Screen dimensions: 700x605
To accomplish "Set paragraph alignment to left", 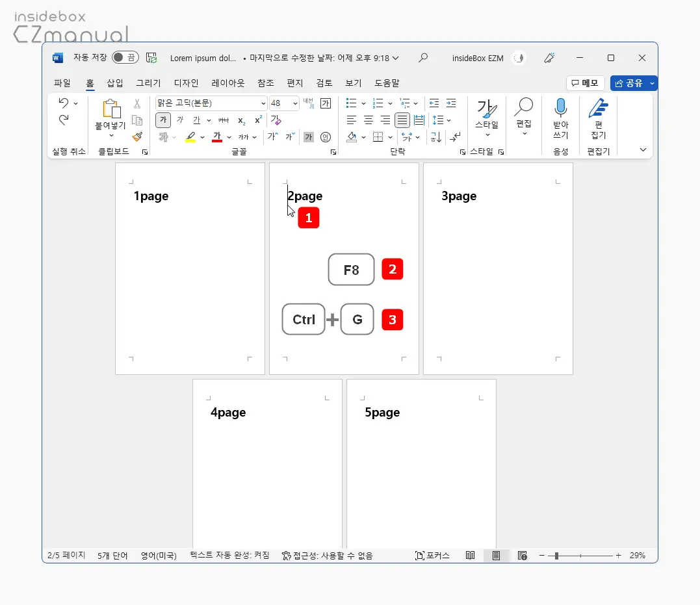I will click(352, 120).
